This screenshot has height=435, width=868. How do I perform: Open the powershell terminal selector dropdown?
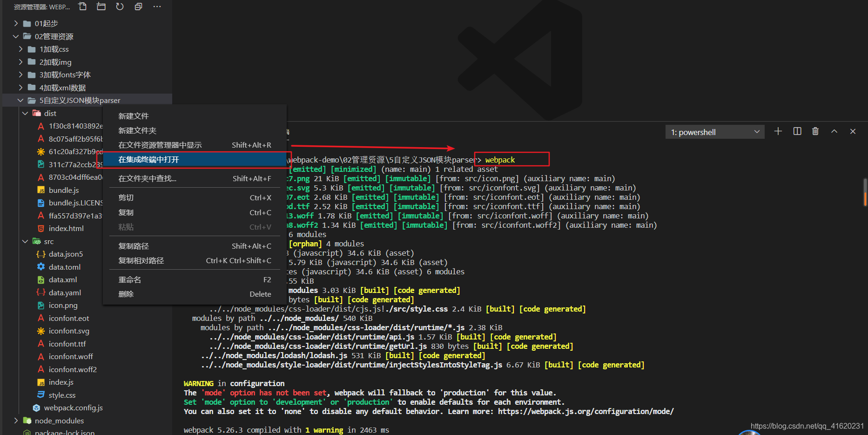(x=714, y=132)
